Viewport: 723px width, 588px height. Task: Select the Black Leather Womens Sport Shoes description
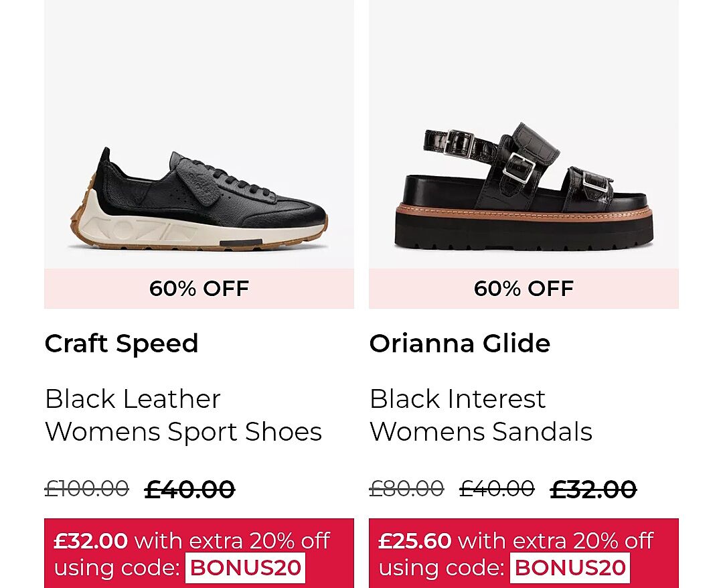(183, 415)
